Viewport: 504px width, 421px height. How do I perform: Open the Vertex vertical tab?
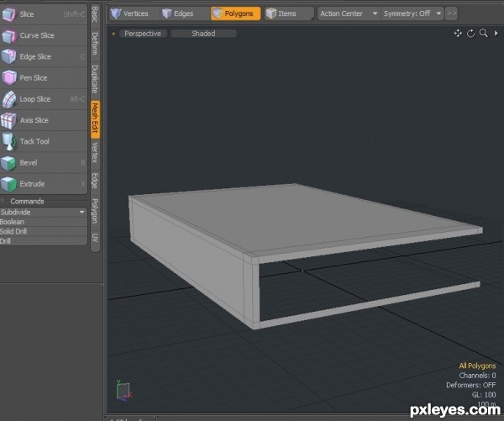95,153
